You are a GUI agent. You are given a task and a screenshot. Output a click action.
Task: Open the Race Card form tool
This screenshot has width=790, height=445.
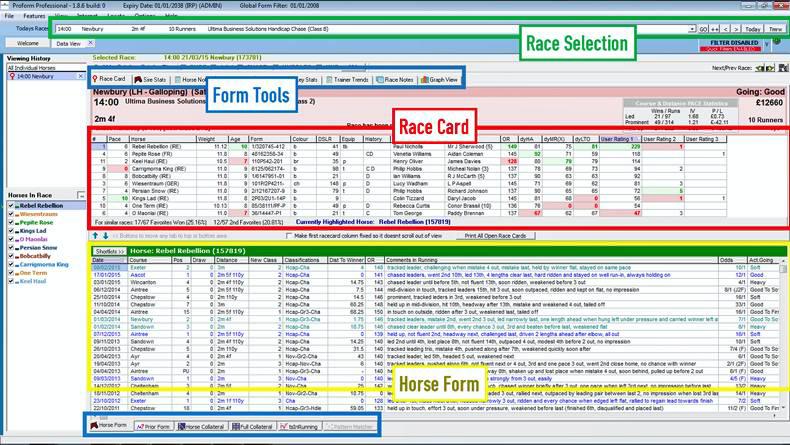(109, 79)
